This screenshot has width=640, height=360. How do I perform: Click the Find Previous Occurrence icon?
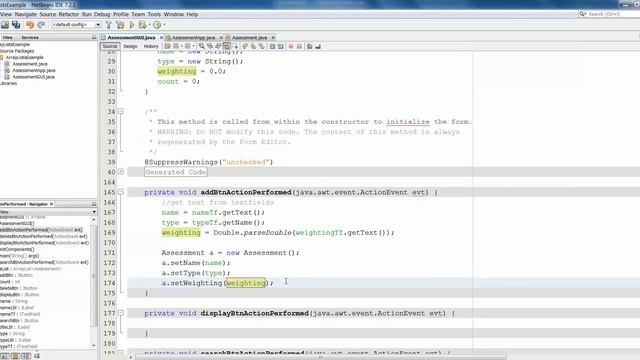[210, 46]
